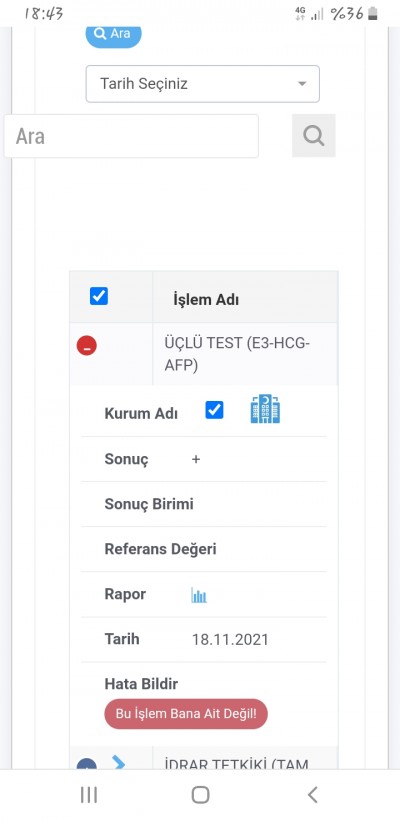Image resolution: width=400 pixels, height=822 pixels.
Task: Uncheck the Kurum Adı checkbox
Action: 214,410
